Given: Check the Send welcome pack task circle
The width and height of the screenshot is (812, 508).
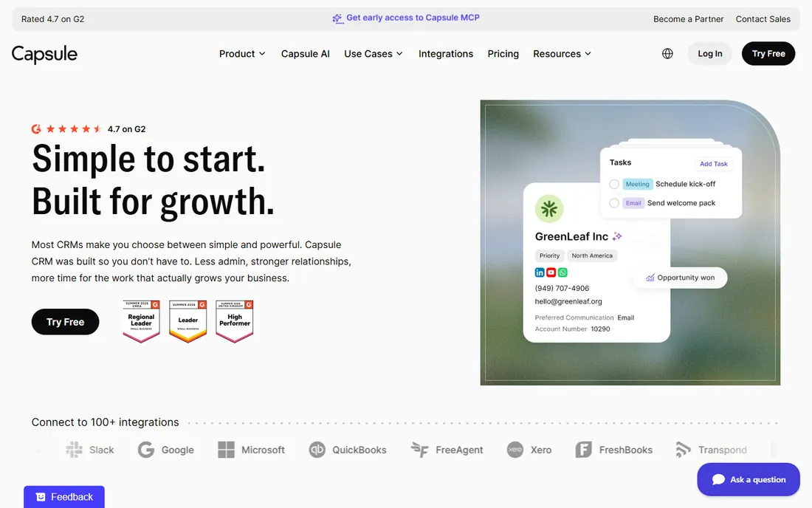Looking at the screenshot, I should click(x=614, y=203).
